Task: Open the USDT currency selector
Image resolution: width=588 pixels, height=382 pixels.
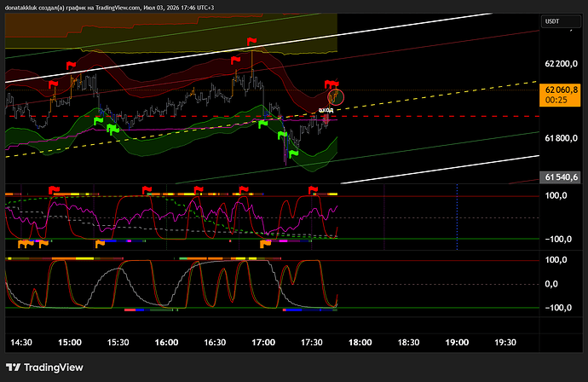Action: click(561, 21)
